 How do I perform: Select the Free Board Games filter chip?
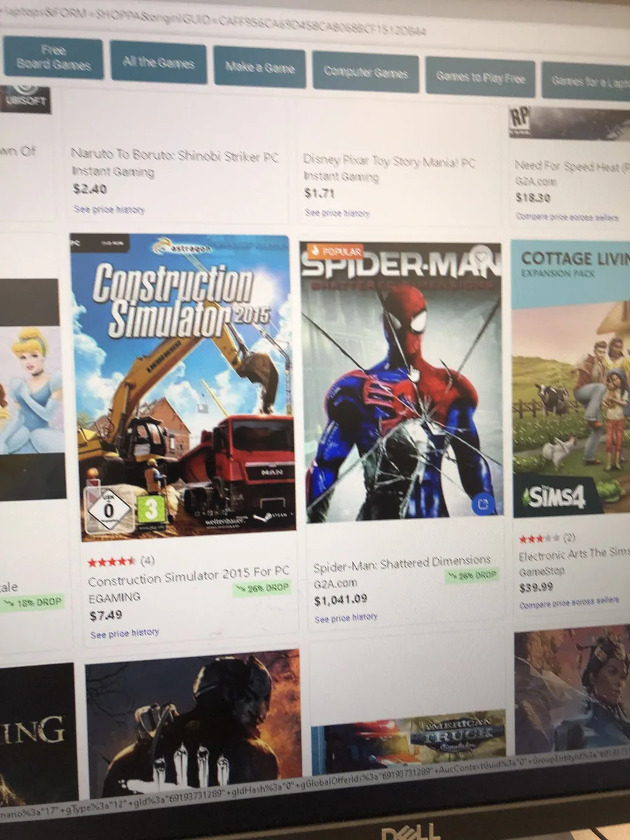point(53,58)
